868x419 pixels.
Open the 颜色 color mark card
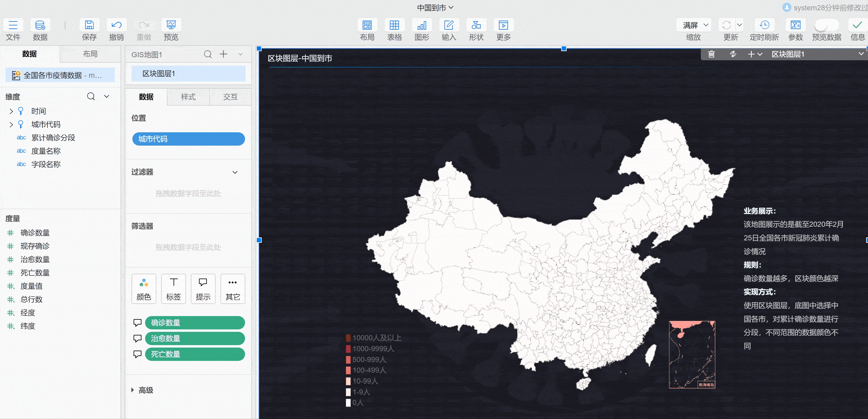tap(144, 289)
